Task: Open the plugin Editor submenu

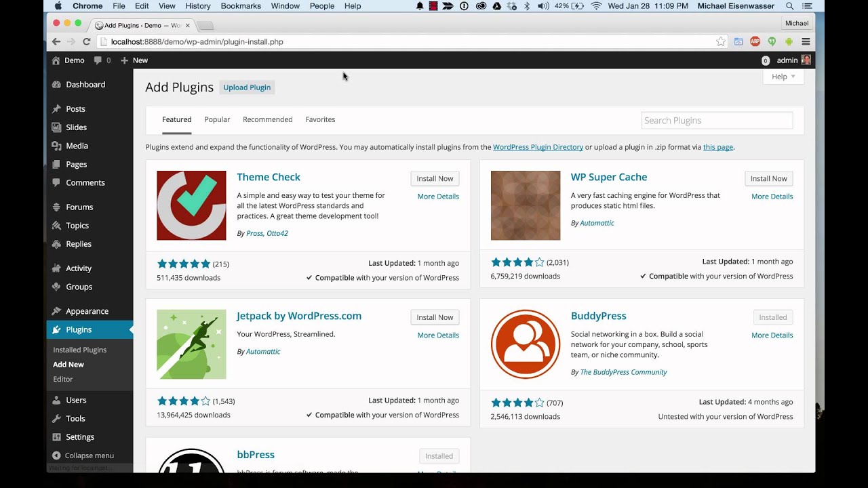Action: click(63, 380)
